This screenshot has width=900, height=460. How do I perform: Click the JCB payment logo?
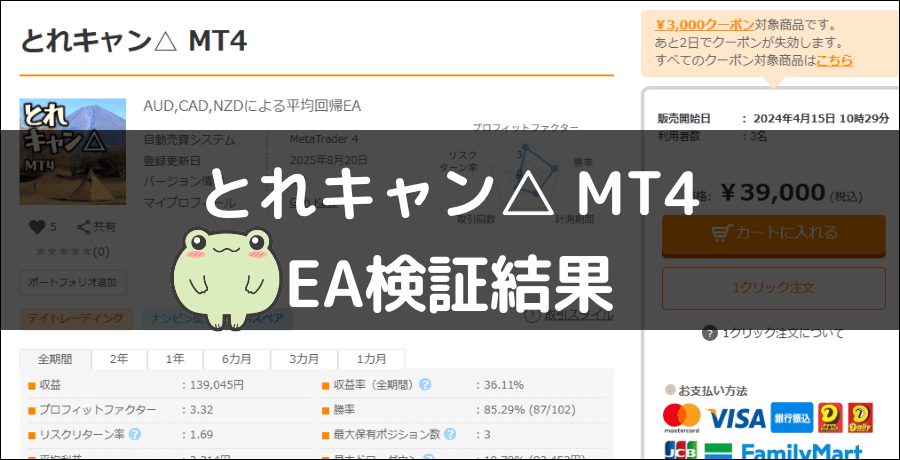pos(681,451)
